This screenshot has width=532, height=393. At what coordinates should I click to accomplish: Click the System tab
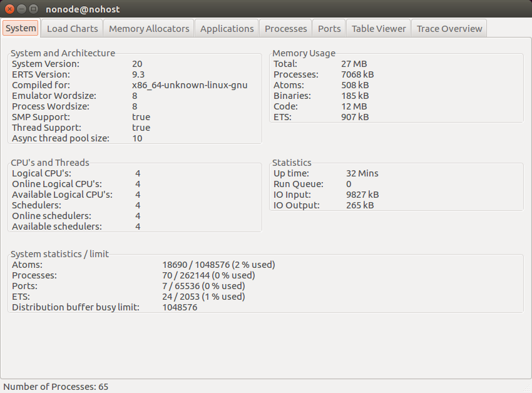pyautogui.click(x=21, y=28)
